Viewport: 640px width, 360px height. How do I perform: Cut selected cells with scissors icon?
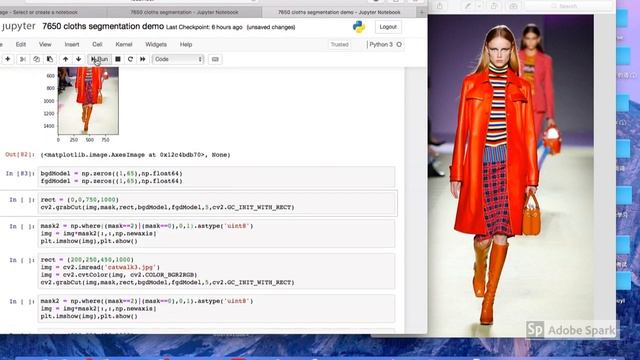click(23, 59)
